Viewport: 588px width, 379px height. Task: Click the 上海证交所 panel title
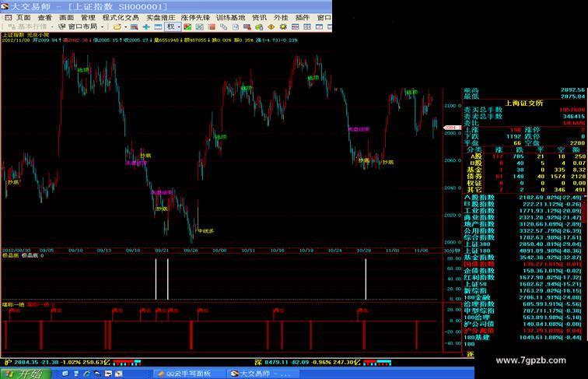click(x=523, y=103)
